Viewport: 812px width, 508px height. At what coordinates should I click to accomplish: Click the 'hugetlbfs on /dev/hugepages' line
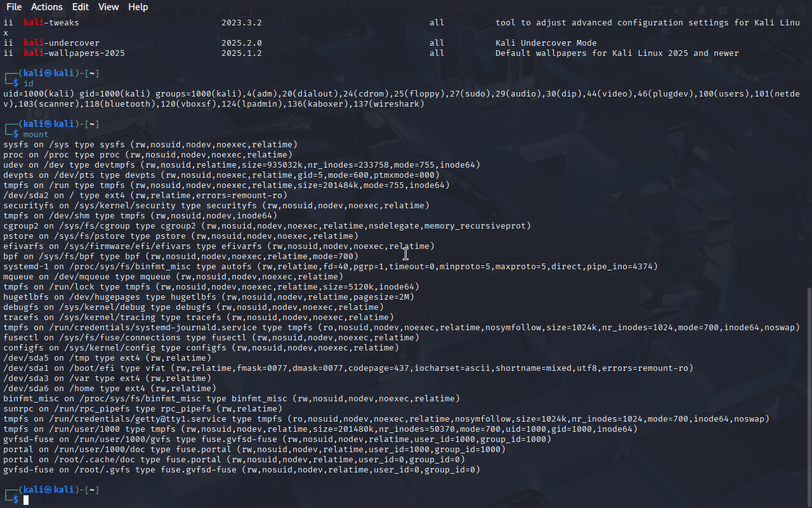[209, 297]
